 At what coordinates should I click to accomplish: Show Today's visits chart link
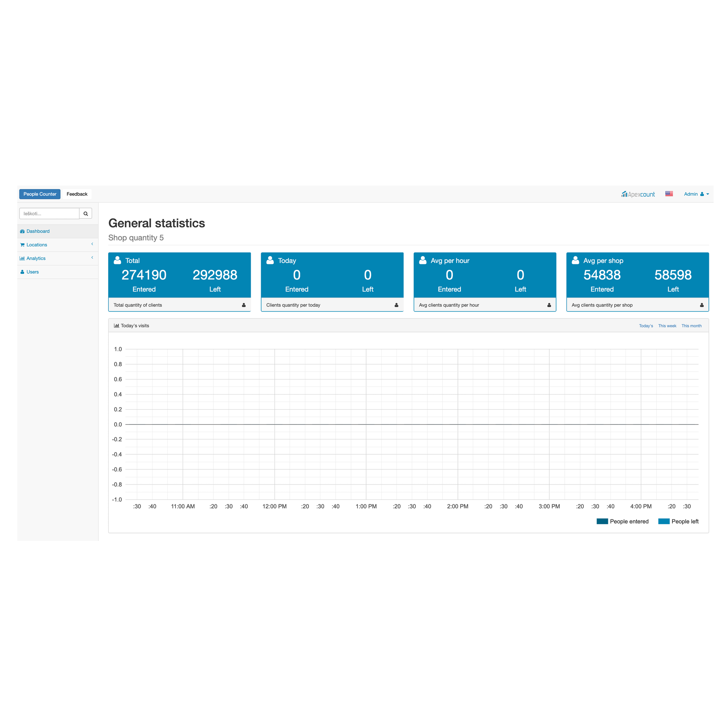646,326
